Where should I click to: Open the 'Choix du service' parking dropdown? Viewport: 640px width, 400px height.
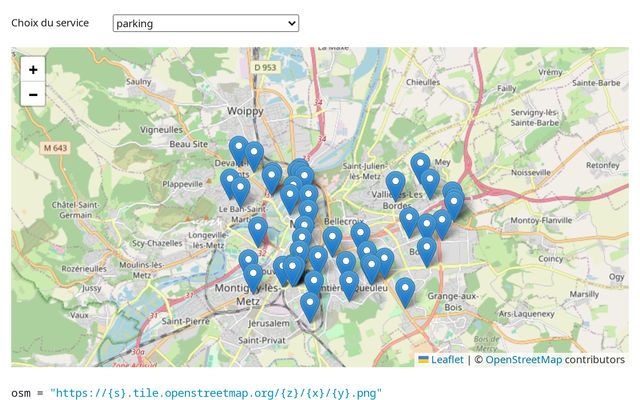click(205, 23)
